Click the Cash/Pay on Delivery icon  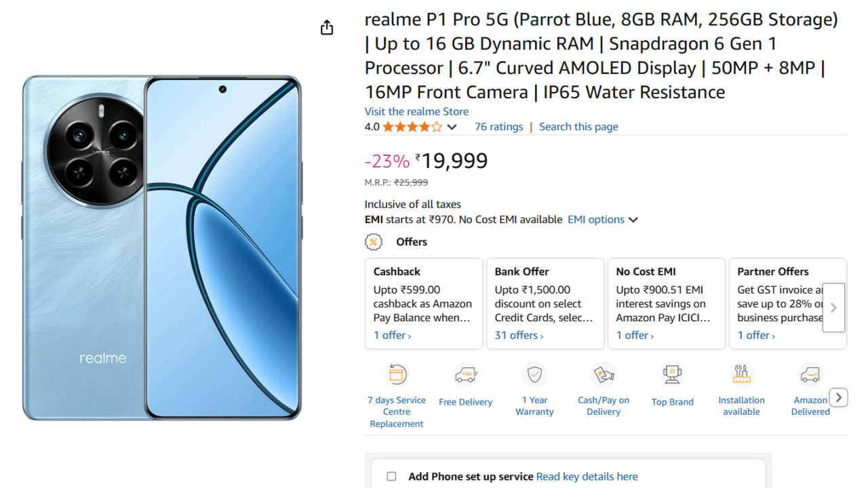[604, 374]
